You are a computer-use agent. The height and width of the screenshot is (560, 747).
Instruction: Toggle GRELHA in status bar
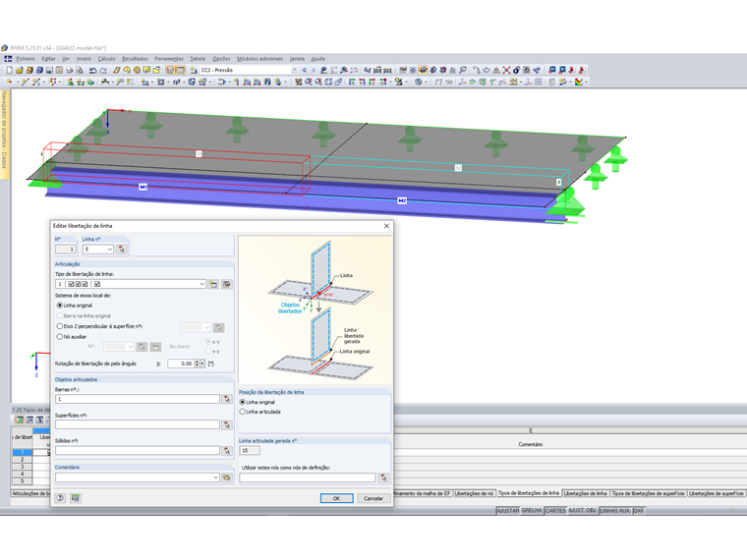532,511
